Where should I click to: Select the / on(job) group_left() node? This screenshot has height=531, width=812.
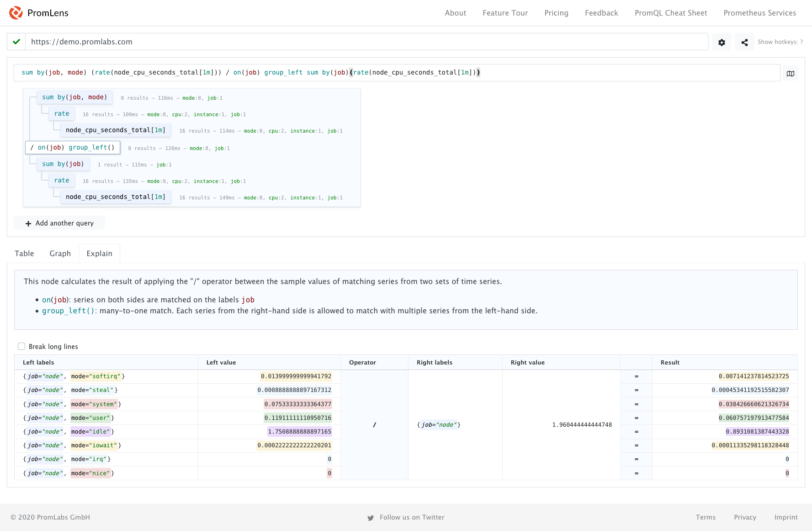[73, 148]
